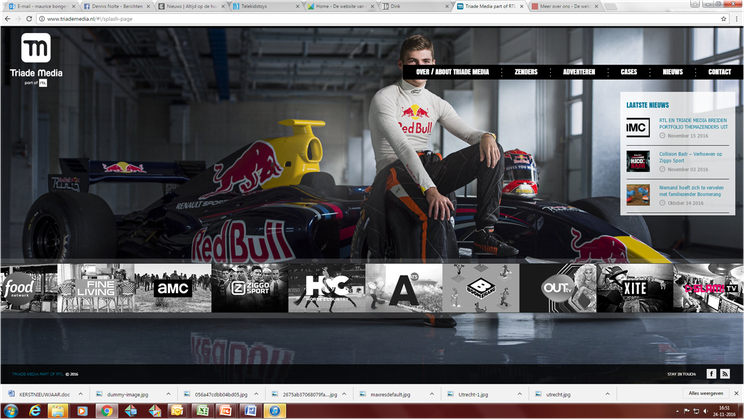The height and width of the screenshot is (419, 744).
Task: Bookmark page with the star icon
Action: coord(724,19)
